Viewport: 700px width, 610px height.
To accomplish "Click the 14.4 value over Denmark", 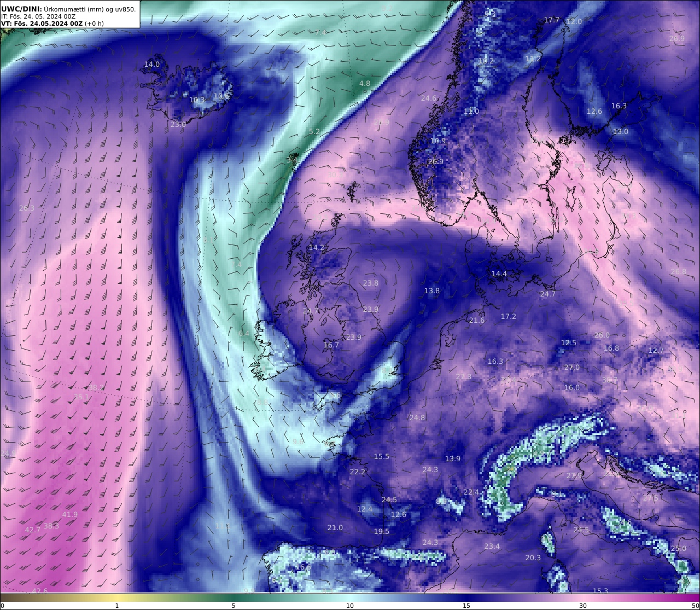I will click(499, 274).
